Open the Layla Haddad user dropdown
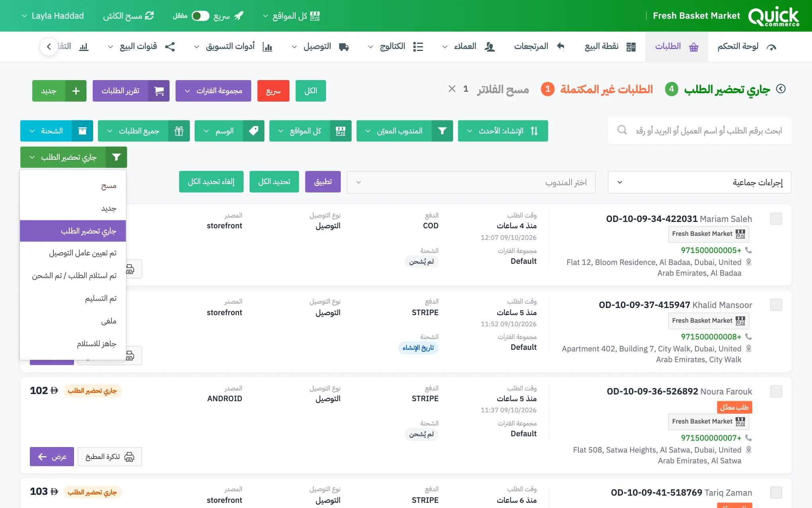This screenshot has height=508, width=812. 53,16
